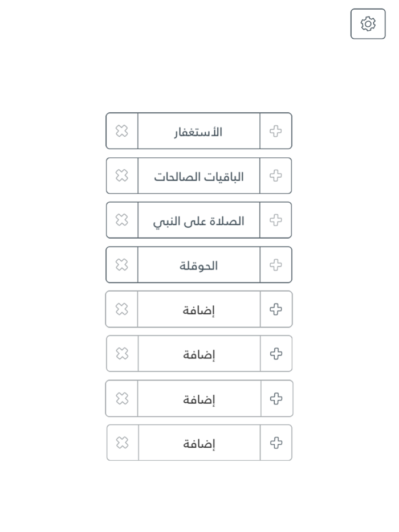Increment the الصلاة على النبي counter

pos(276,220)
